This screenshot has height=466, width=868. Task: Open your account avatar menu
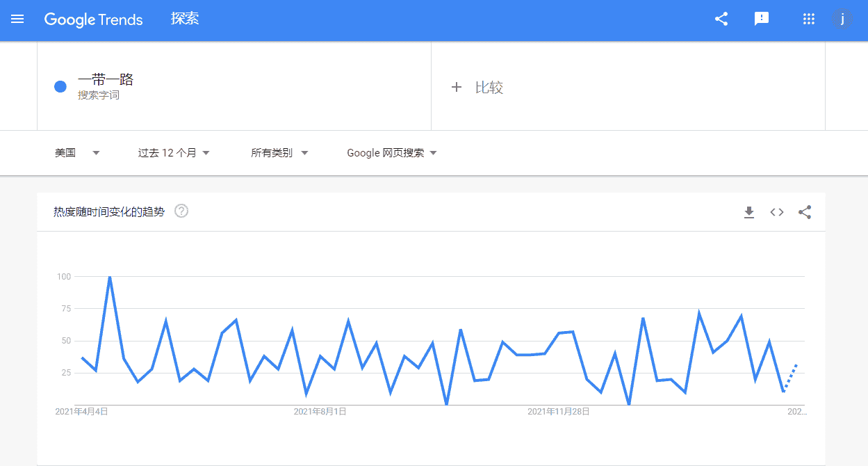click(x=843, y=19)
